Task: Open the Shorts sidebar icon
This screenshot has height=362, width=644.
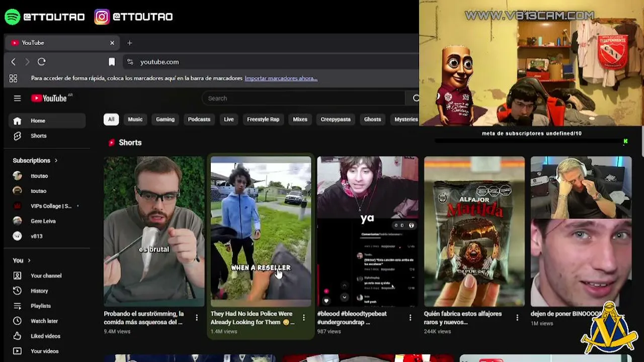Action: click(17, 136)
